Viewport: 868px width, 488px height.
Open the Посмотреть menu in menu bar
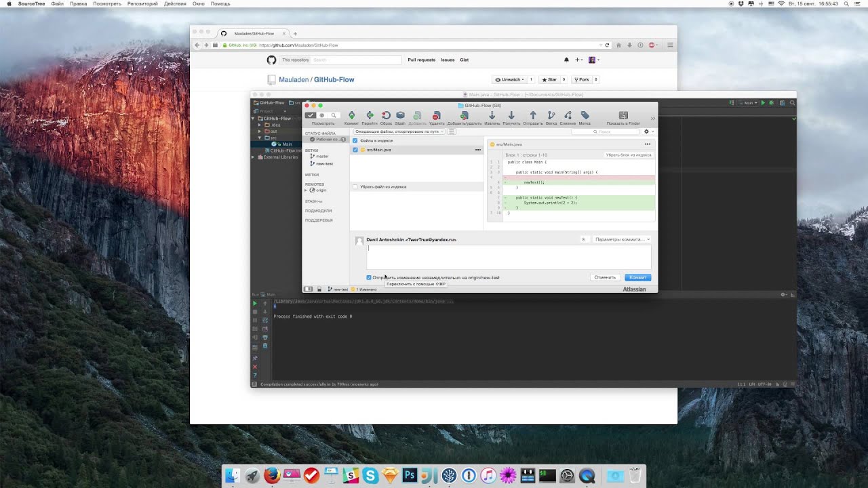107,3
